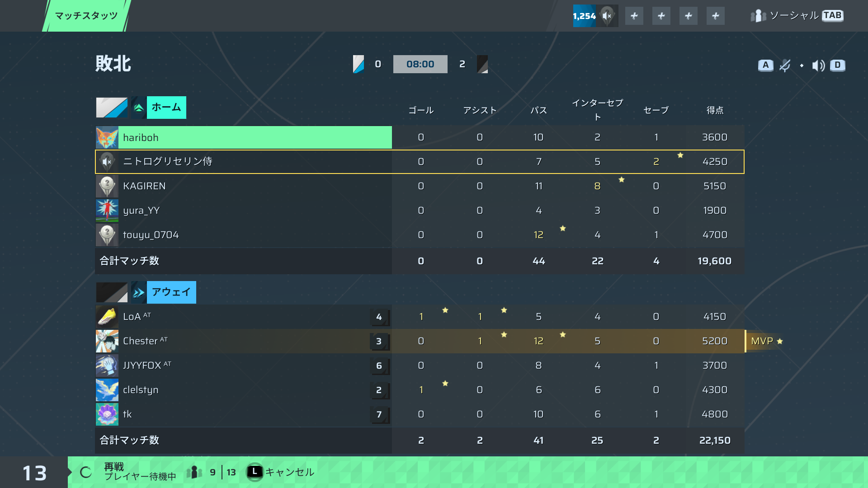The height and width of the screenshot is (488, 868).
Task: Click LoA's yellow boot avatar
Action: tap(107, 317)
